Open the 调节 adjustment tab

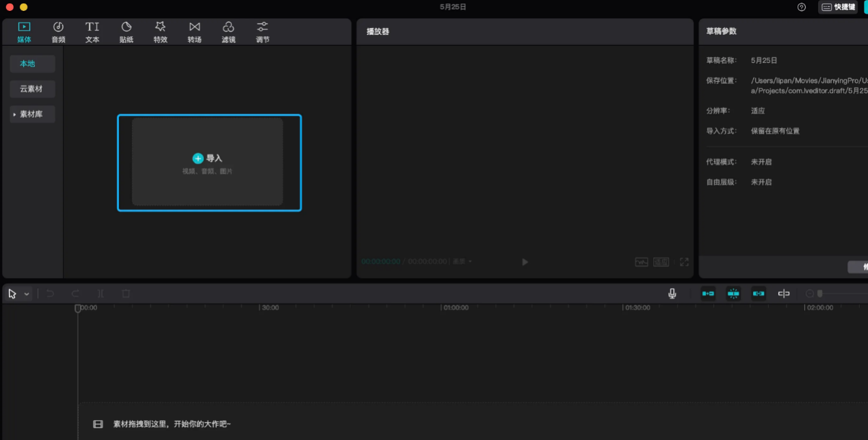click(x=263, y=32)
